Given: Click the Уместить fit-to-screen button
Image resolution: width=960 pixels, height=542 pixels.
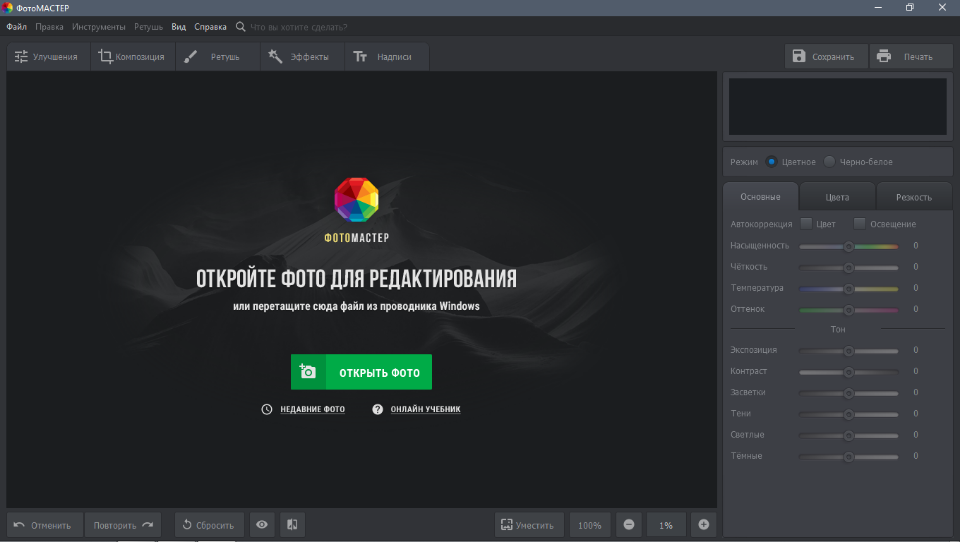Looking at the screenshot, I should pos(528,524).
